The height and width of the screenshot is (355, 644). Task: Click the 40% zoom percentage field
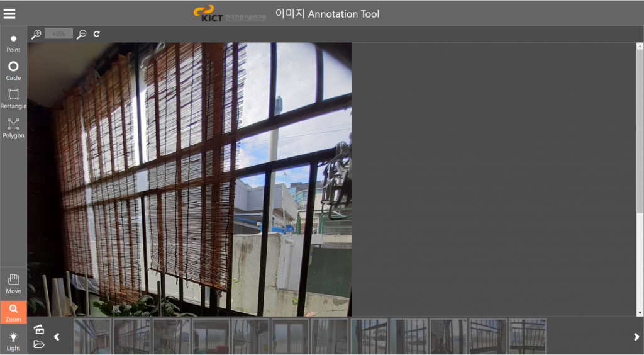click(58, 34)
